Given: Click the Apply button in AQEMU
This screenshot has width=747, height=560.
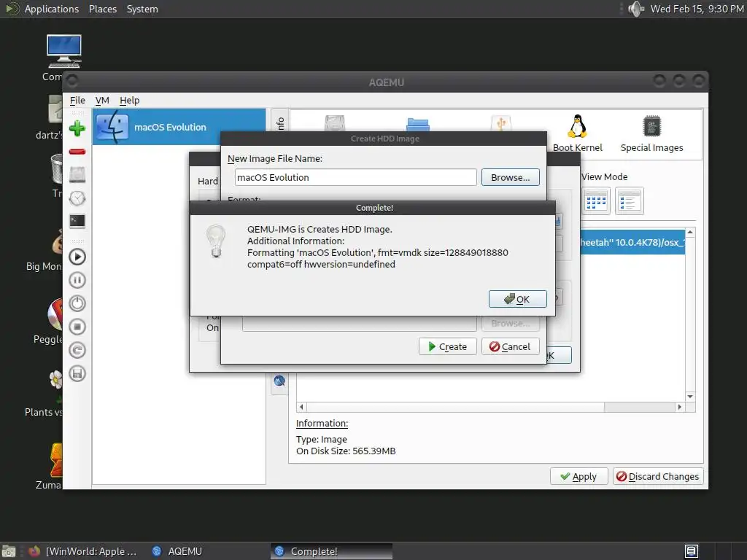Looking at the screenshot, I should [578, 476].
